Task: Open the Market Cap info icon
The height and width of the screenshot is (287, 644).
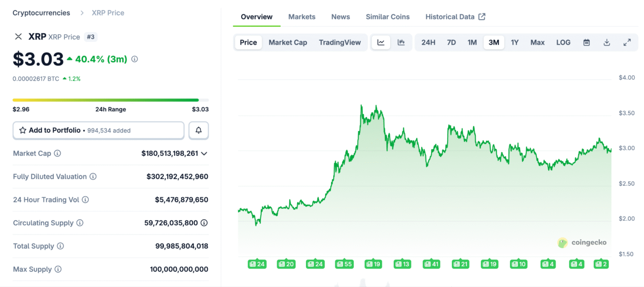Action: 57,153
